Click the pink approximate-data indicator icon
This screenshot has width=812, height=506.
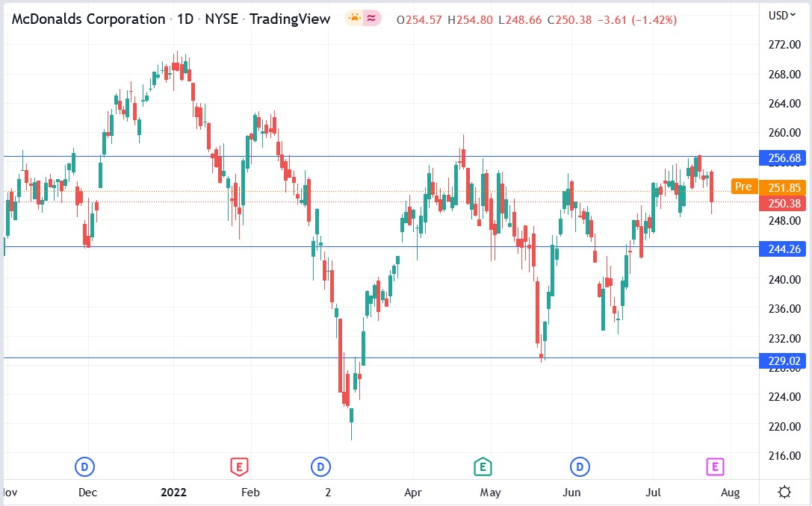tap(372, 19)
